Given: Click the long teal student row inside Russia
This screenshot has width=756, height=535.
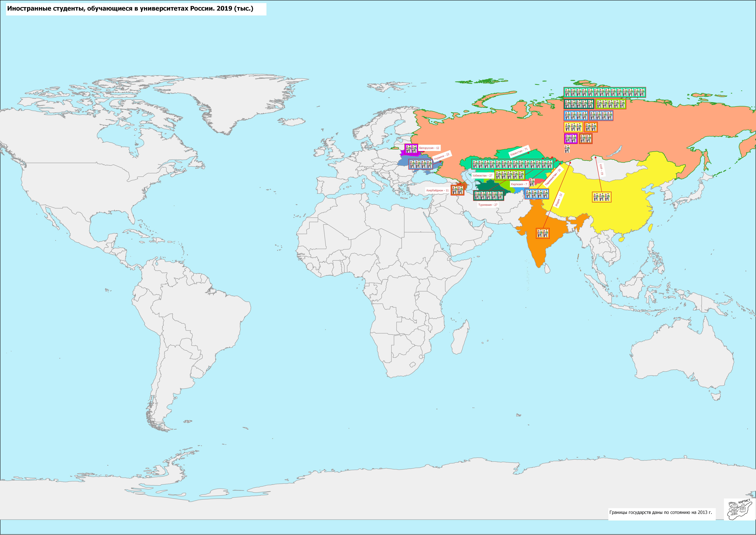Looking at the screenshot, I should 605,92.
